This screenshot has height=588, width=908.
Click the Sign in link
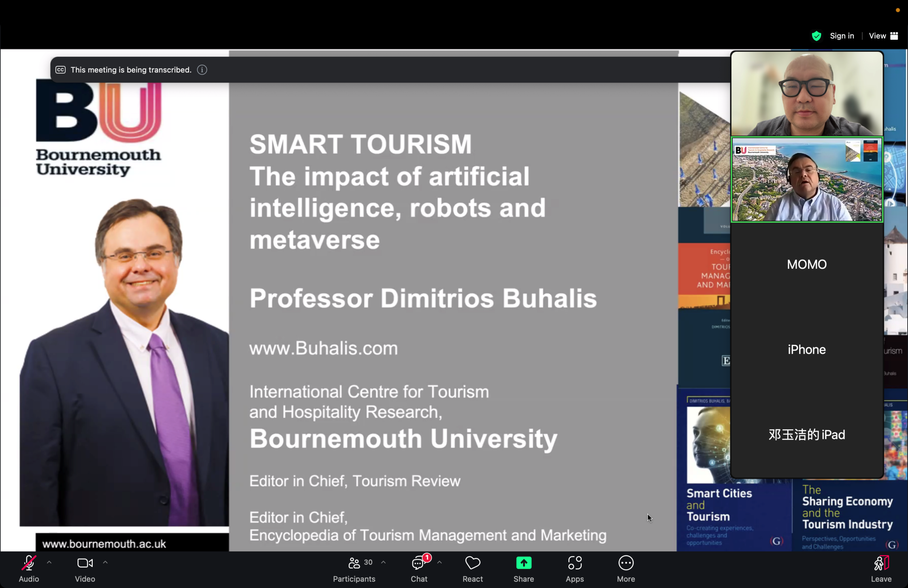(x=842, y=36)
